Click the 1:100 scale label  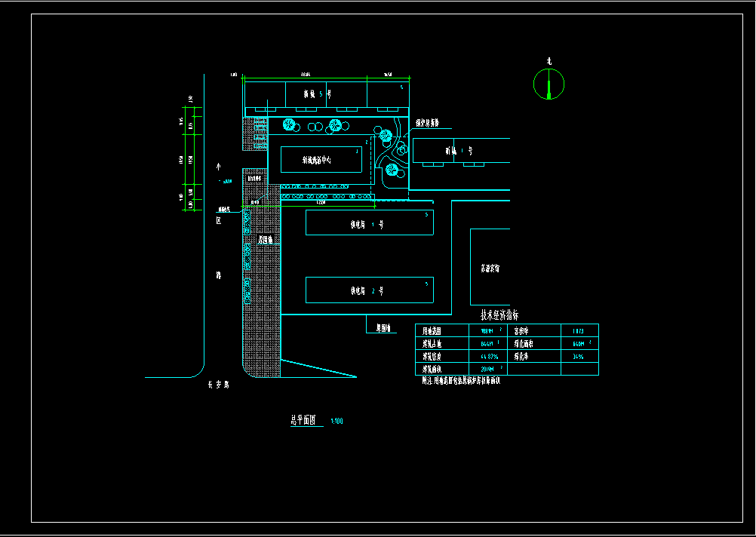pos(337,422)
